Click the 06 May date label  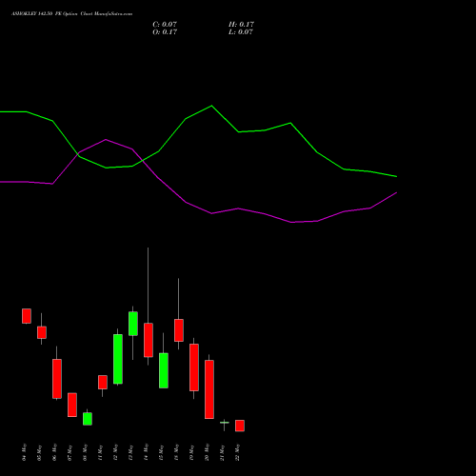click(55, 452)
